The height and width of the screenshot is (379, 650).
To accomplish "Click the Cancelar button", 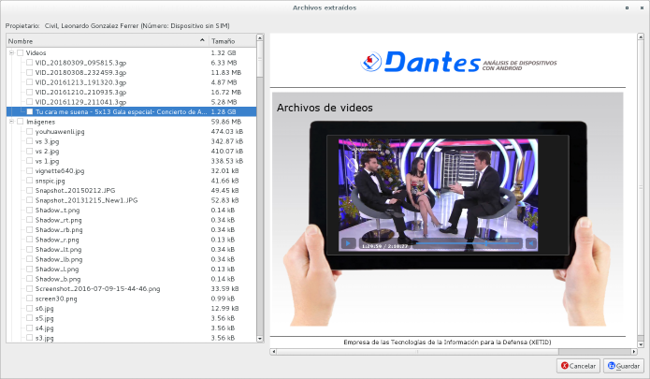I will [x=578, y=366].
